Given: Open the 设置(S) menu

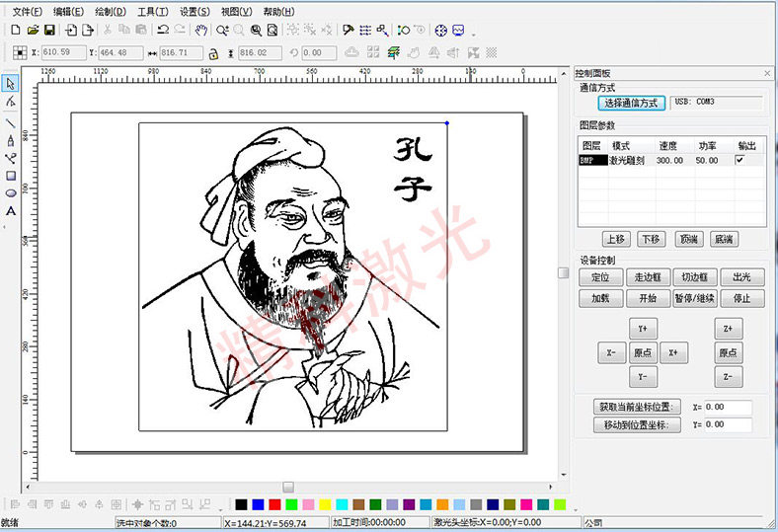Looking at the screenshot, I should [194, 11].
